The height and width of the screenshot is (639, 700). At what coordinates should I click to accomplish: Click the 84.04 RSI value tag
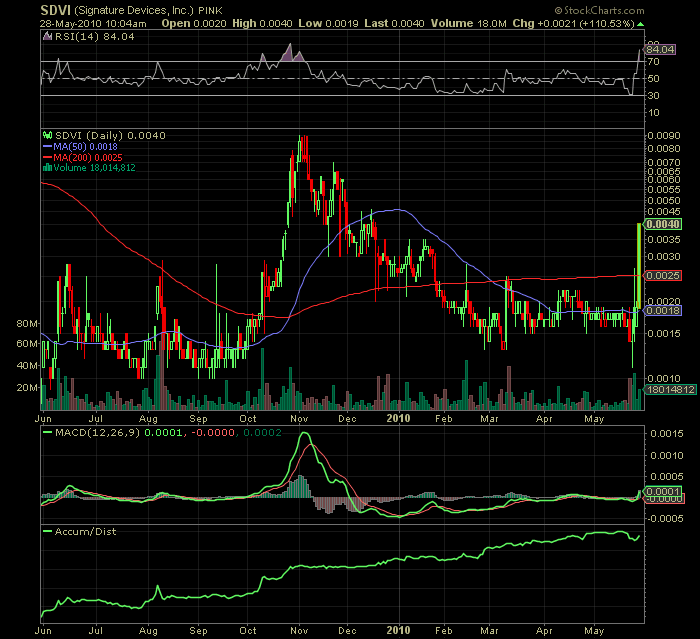point(660,49)
